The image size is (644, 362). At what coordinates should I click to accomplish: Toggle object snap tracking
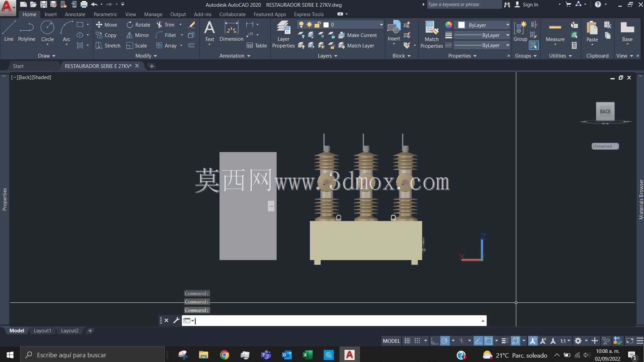[x=478, y=341]
